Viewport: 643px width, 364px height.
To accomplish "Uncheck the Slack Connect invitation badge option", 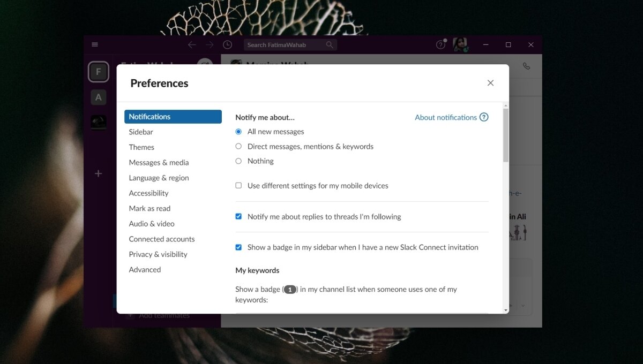I will [238, 247].
